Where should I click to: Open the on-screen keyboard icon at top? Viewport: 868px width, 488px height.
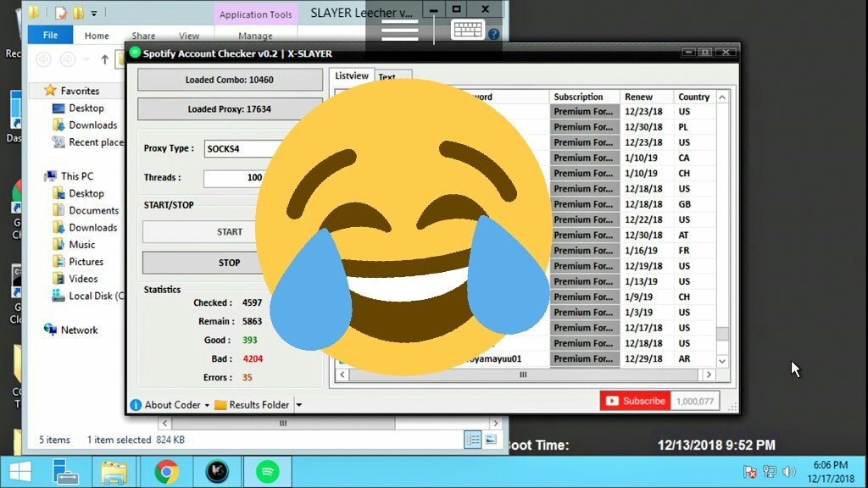coord(468,30)
